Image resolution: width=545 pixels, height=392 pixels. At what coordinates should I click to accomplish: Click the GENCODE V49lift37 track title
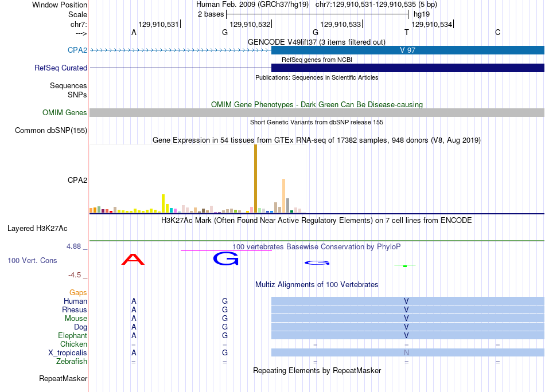[317, 42]
